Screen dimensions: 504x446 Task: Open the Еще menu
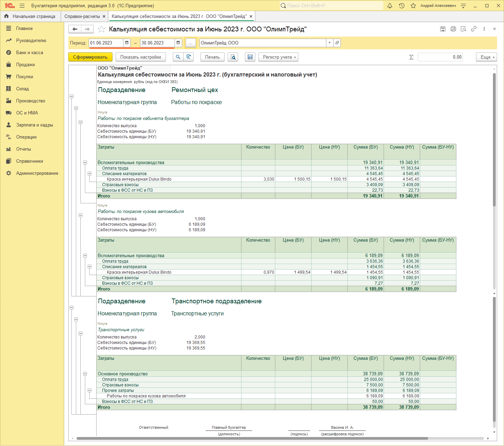(486, 57)
